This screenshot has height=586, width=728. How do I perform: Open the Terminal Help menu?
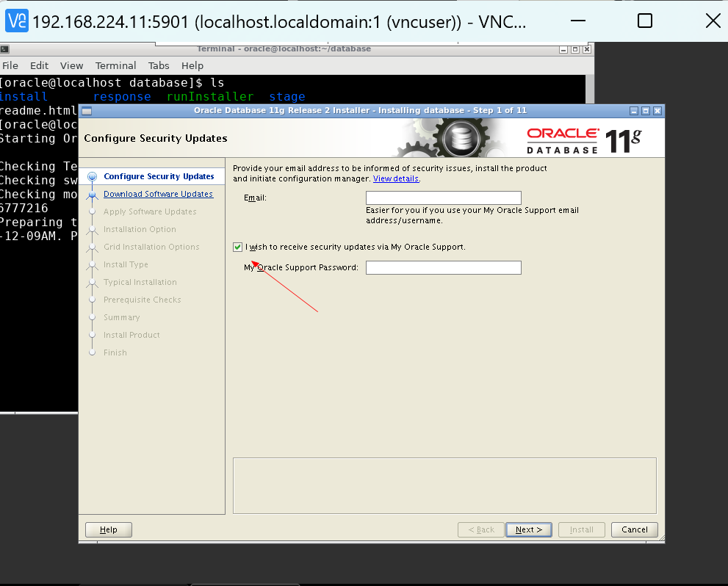click(x=192, y=65)
